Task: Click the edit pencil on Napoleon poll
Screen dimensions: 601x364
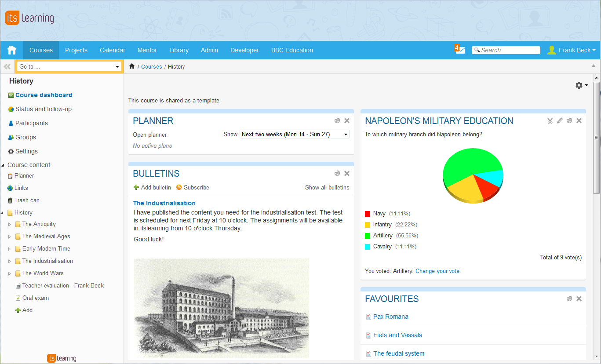Action: tap(560, 121)
